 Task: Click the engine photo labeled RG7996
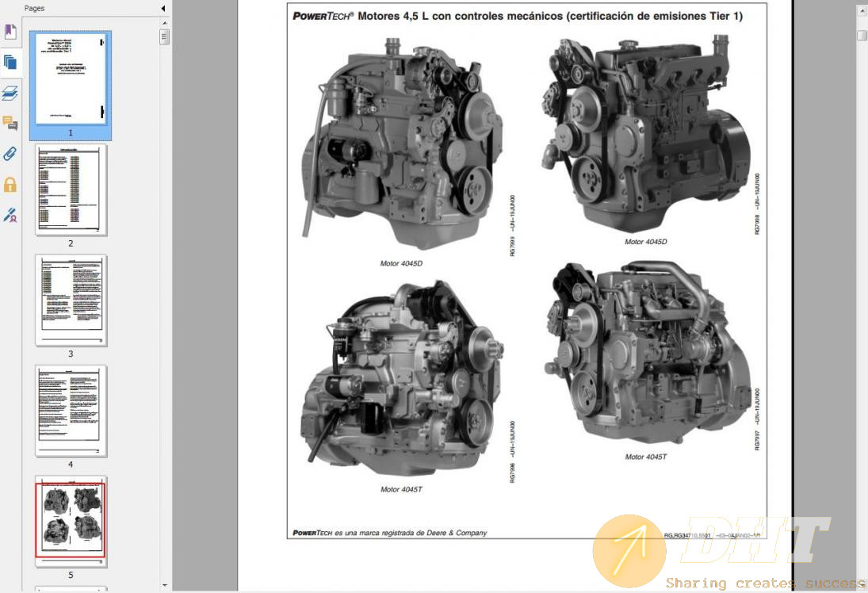pos(402,379)
